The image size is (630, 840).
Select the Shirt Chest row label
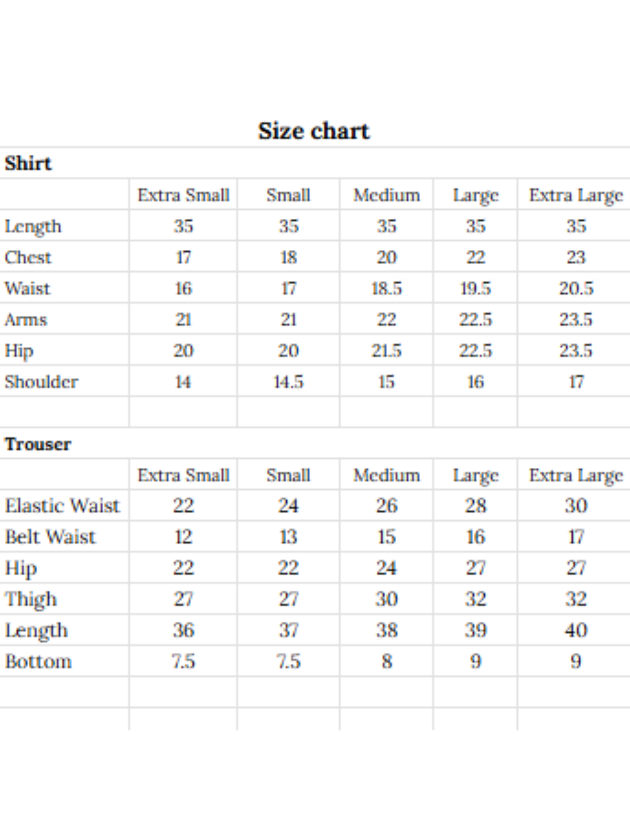[x=28, y=257]
